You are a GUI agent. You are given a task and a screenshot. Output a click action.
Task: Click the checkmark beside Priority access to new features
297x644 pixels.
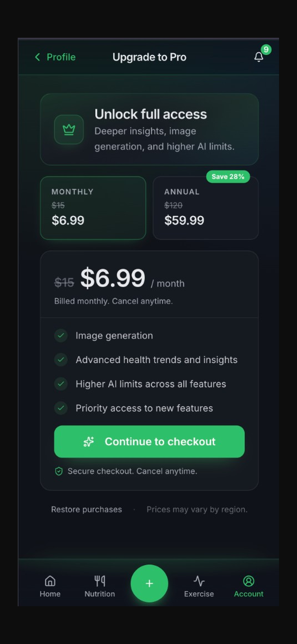pos(61,408)
